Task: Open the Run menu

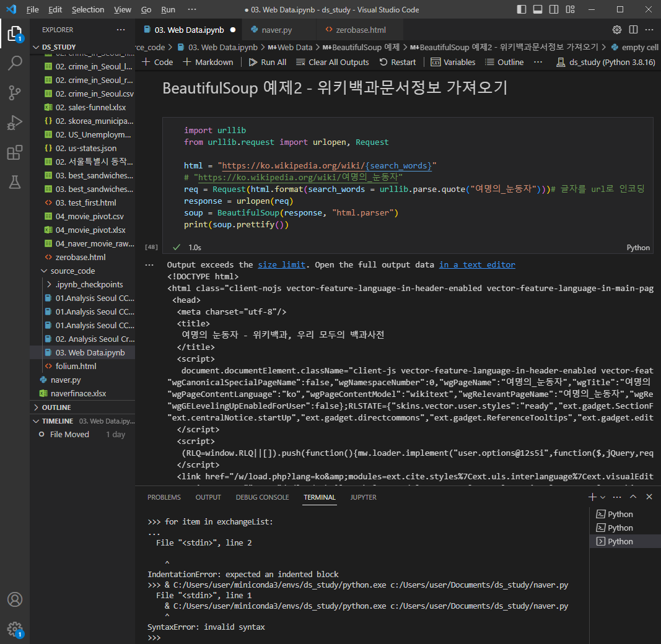Action: [169, 9]
